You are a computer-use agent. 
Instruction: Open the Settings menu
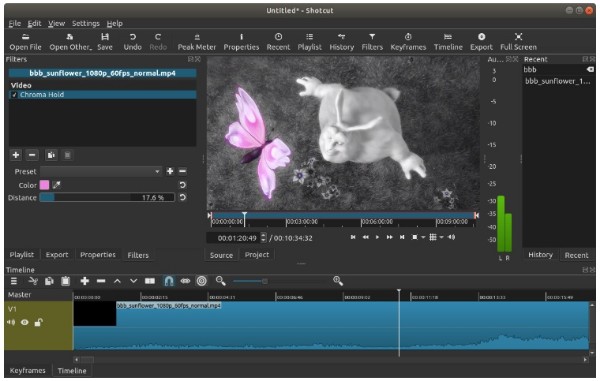[86, 23]
